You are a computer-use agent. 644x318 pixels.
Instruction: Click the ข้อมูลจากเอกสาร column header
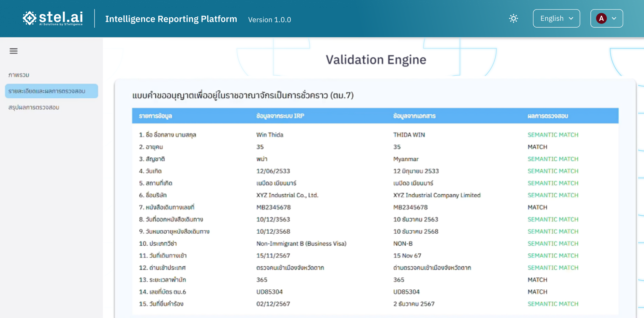click(414, 116)
